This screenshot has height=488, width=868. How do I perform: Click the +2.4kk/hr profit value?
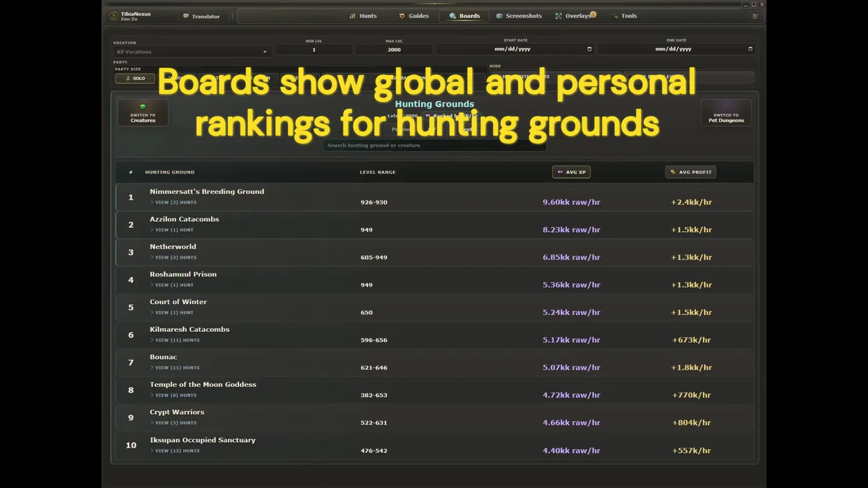[x=691, y=202]
